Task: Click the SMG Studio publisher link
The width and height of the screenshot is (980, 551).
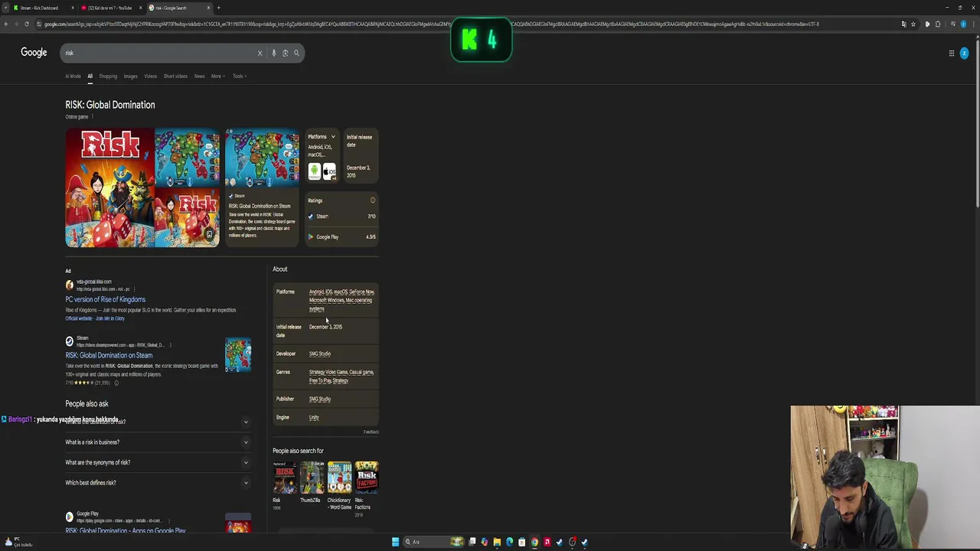Action: pyautogui.click(x=320, y=399)
